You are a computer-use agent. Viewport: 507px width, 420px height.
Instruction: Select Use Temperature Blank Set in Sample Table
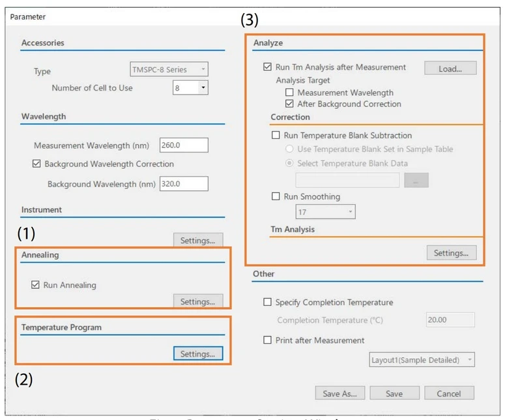pos(290,149)
